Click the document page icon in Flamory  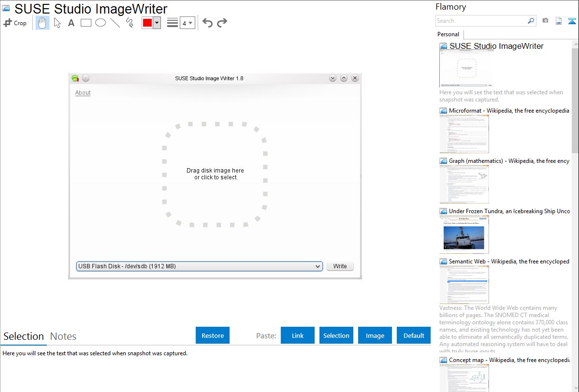[559, 21]
